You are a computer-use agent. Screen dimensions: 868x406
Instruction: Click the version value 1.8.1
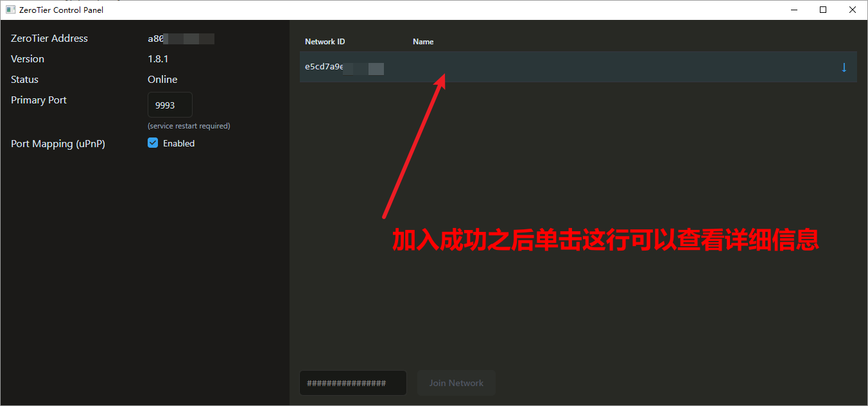(x=158, y=59)
